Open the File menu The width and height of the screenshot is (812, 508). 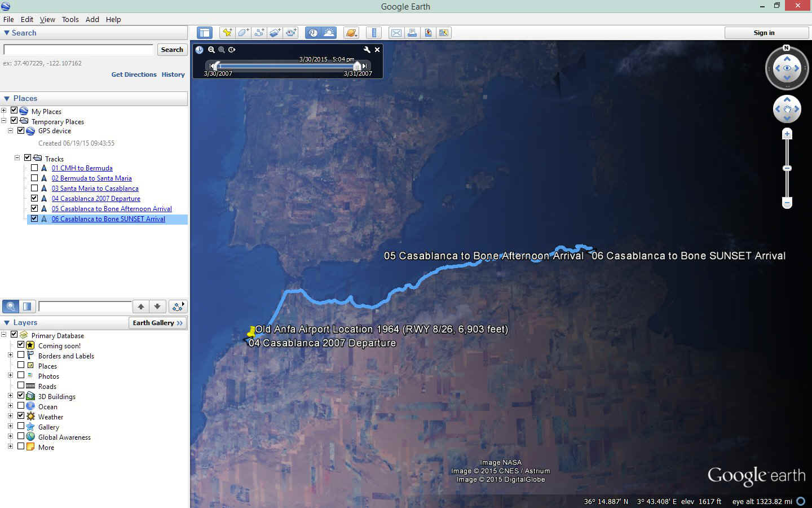coord(8,19)
